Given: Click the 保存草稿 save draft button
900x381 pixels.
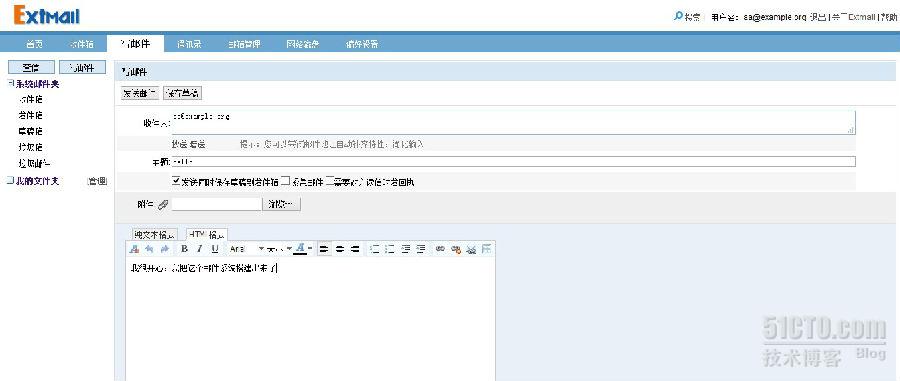Looking at the screenshot, I should 183,93.
